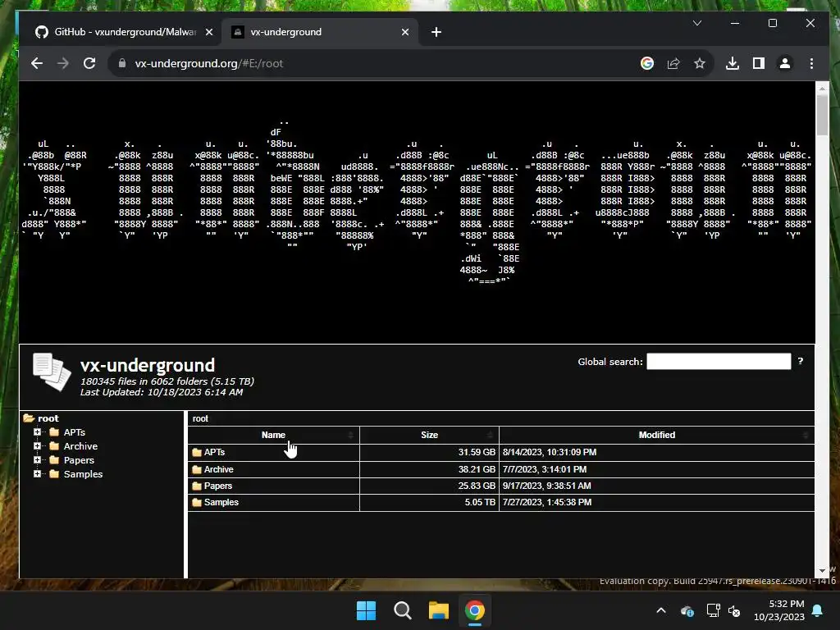Open Archive folder in file table
The width and height of the screenshot is (840, 630).
(x=218, y=469)
